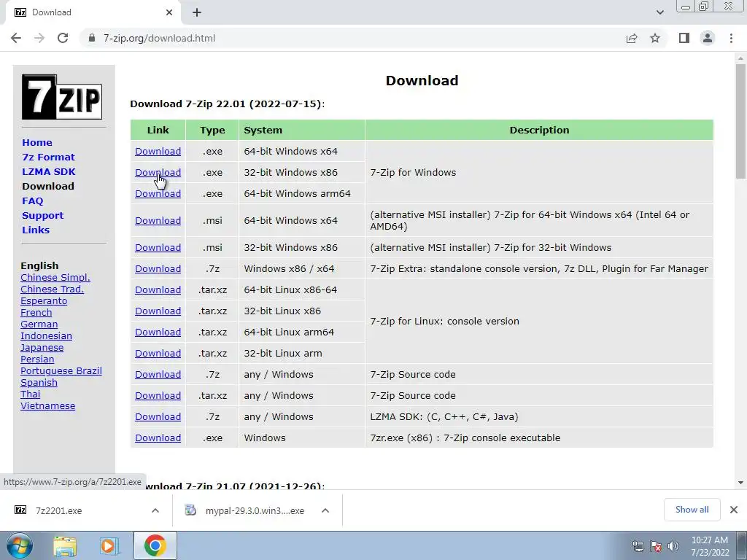The height and width of the screenshot is (560, 747).
Task: Switch language to Indonesian
Action: click(46, 335)
